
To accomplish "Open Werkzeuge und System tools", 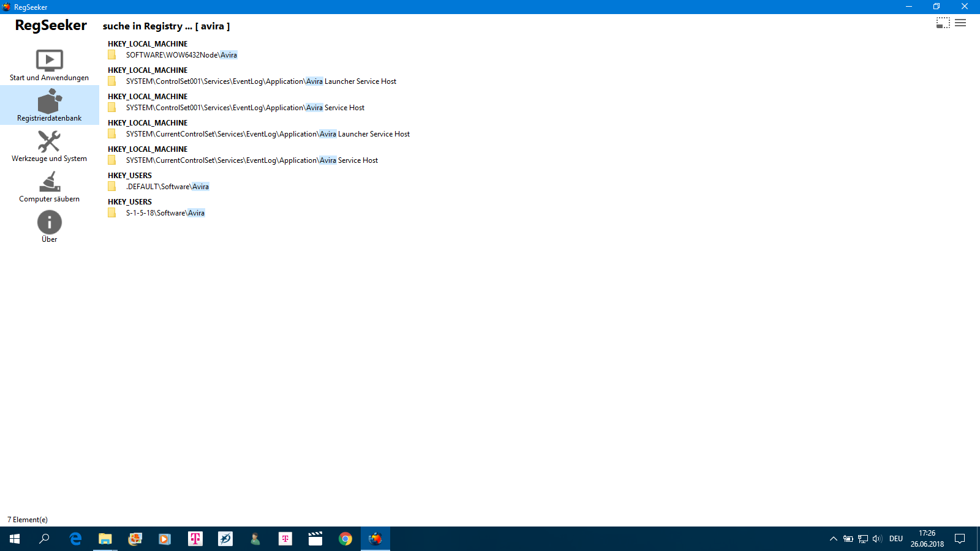I will point(49,146).
